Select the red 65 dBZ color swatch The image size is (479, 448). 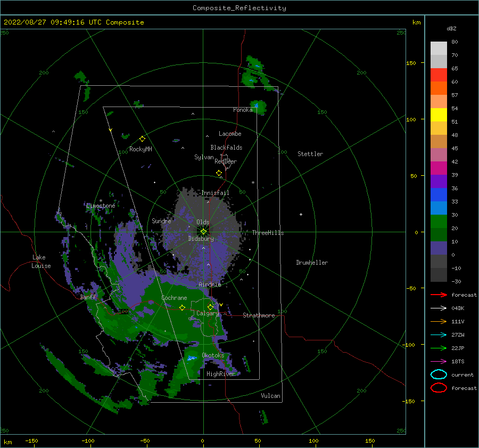[x=439, y=75]
